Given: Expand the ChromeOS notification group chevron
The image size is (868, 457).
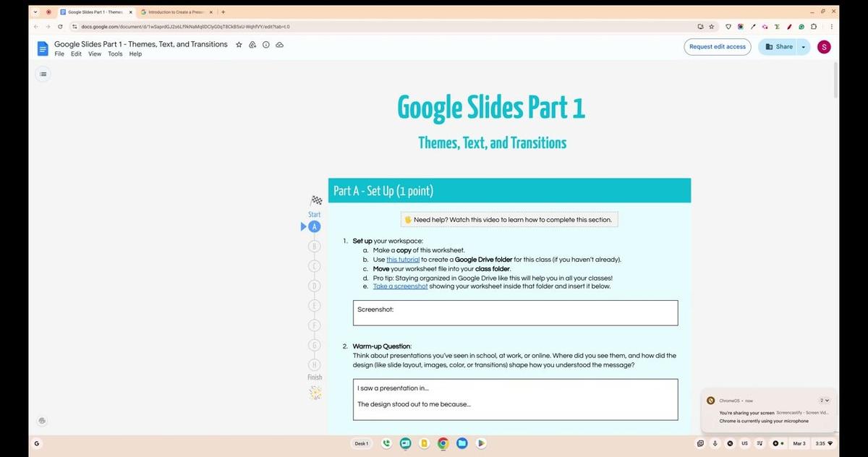Looking at the screenshot, I should tap(824, 401).
